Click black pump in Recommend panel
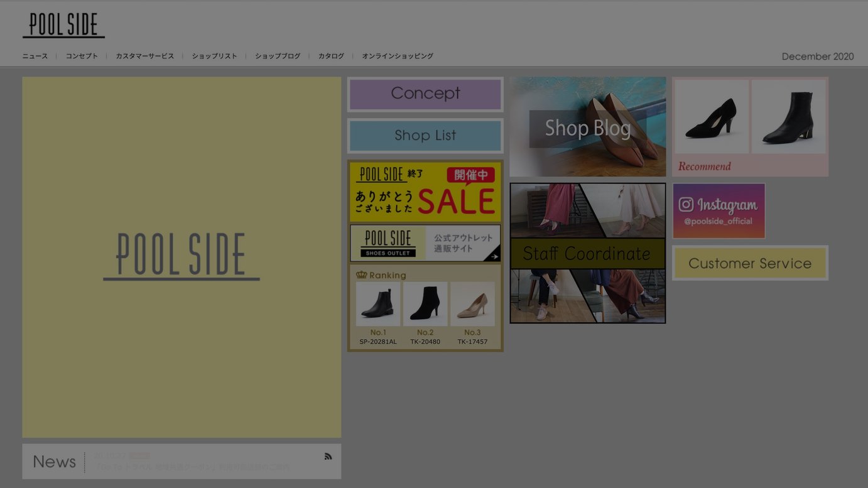This screenshot has width=868, height=488. (712, 117)
